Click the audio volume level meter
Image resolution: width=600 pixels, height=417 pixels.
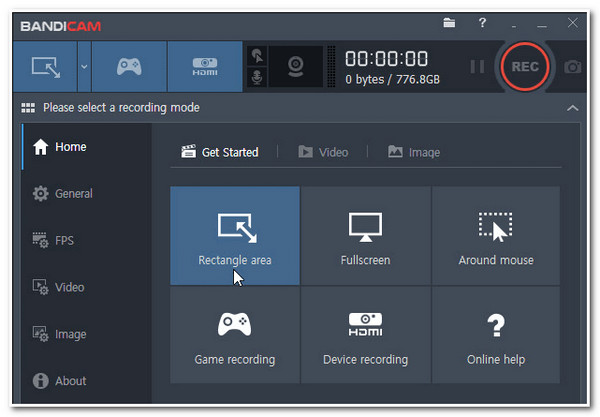coord(331,67)
